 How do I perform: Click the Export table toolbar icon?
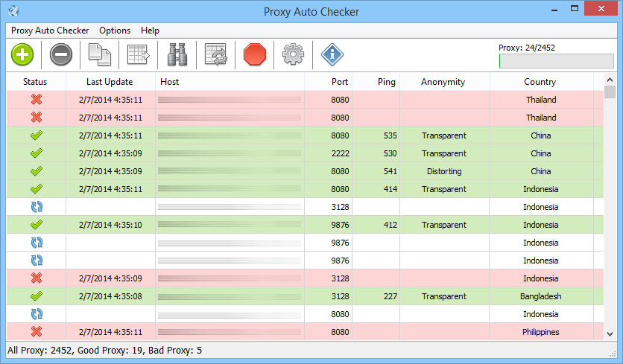(x=139, y=54)
